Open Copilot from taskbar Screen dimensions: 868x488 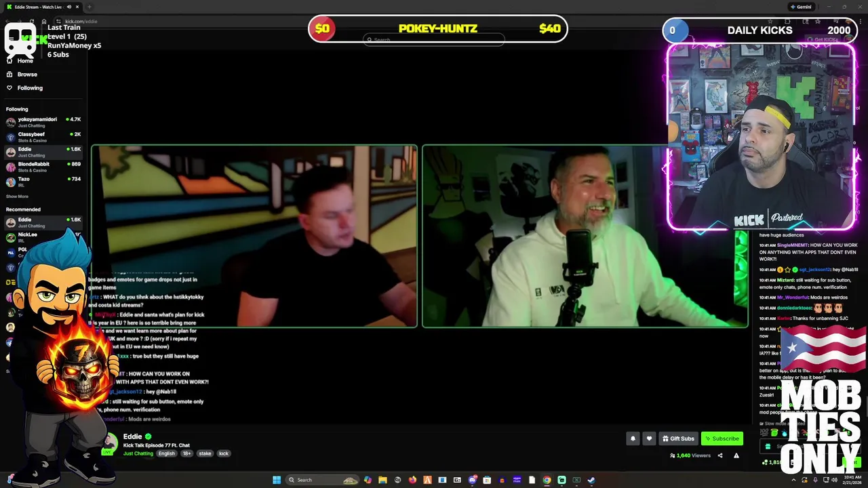pos(368,480)
